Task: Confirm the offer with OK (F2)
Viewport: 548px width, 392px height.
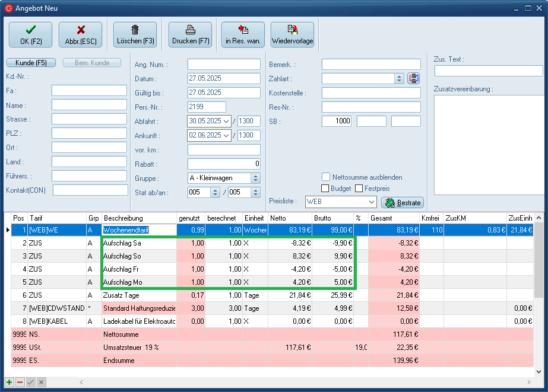Action: [x=30, y=35]
